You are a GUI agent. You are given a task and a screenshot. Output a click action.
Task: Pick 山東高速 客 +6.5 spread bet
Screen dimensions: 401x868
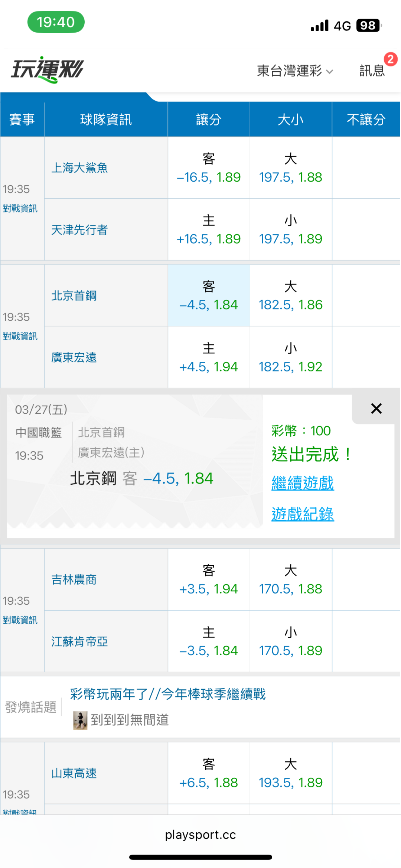tap(209, 774)
